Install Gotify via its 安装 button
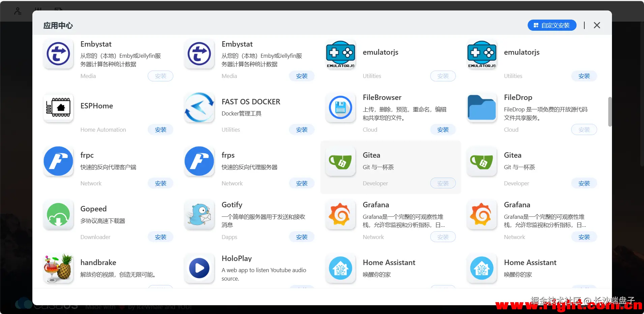 coord(302,237)
